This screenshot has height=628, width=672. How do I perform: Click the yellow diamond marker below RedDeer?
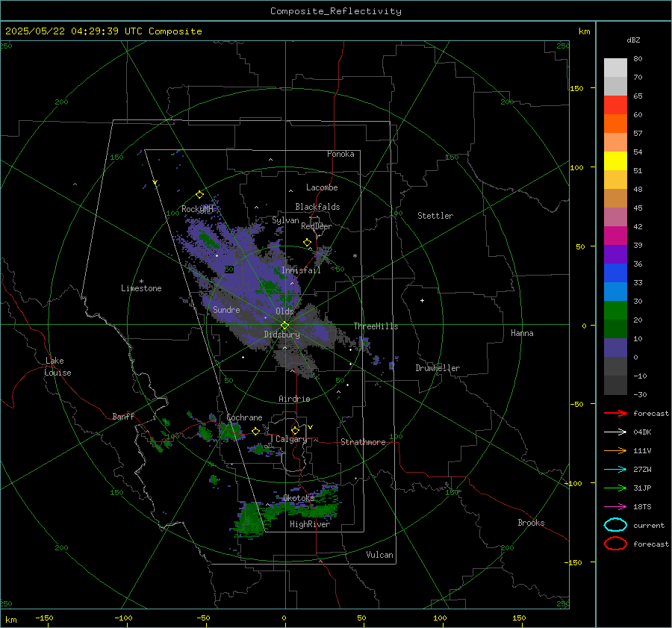point(307,243)
